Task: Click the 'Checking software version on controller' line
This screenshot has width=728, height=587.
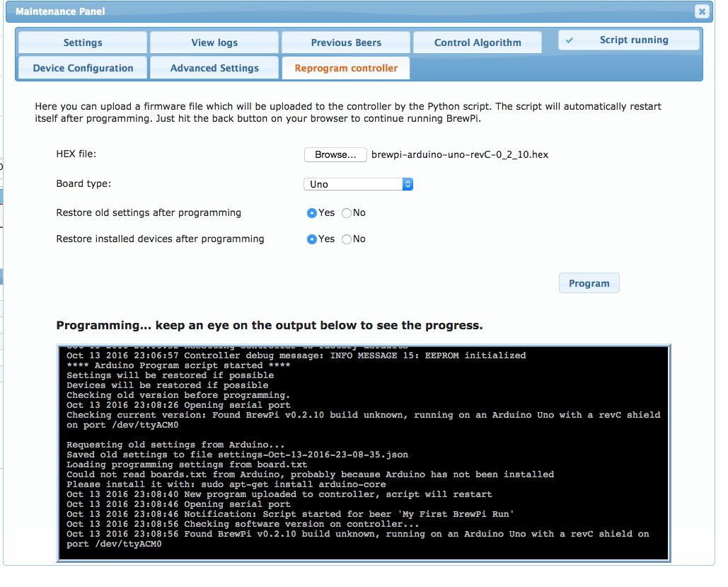Action: 243,524
